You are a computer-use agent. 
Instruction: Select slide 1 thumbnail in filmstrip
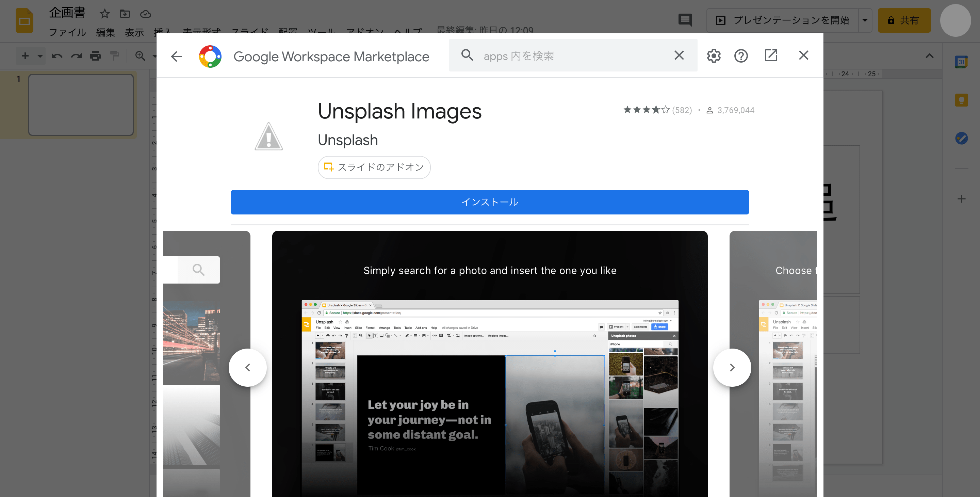point(81,105)
